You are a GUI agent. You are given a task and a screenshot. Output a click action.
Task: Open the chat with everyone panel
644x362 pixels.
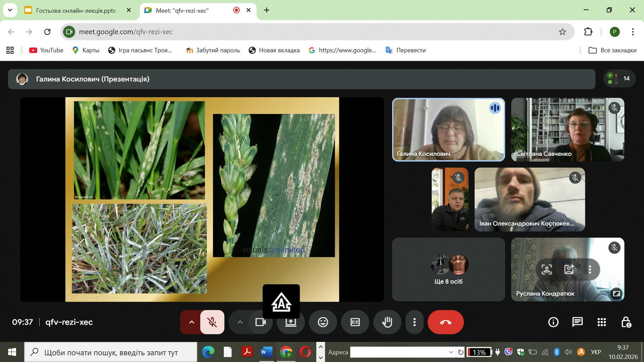pos(577,322)
